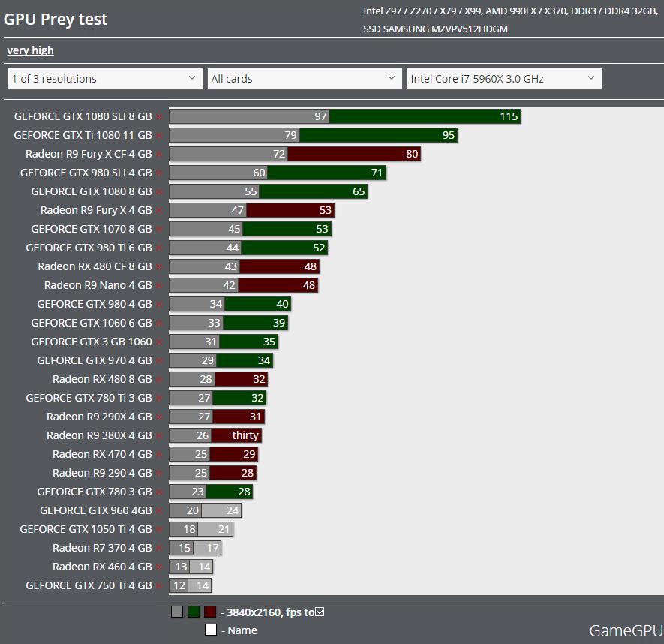664x644 pixels.
Task: Click 'GEFORCE GTX 1080 SLI 8 GB' card name
Action: click(83, 116)
